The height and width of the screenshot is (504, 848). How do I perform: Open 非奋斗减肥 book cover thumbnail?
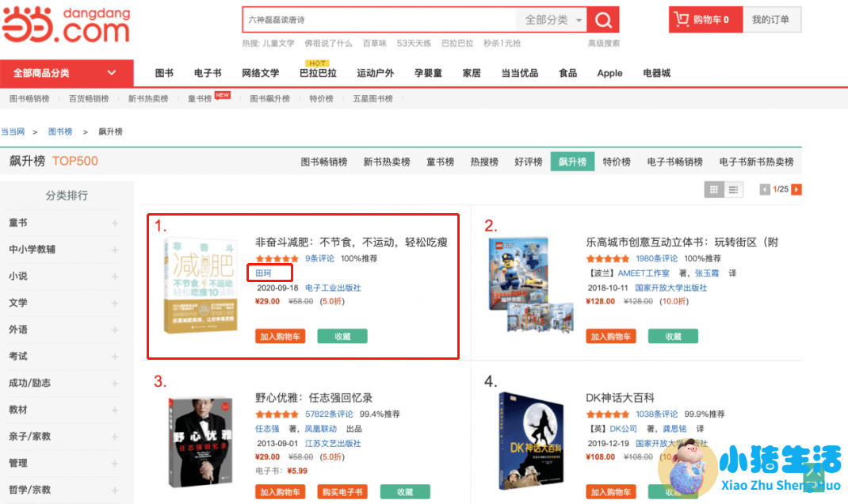pyautogui.click(x=201, y=285)
